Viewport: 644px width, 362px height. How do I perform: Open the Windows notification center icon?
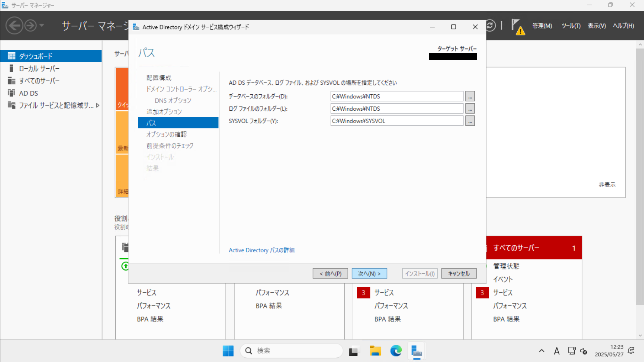(631, 351)
